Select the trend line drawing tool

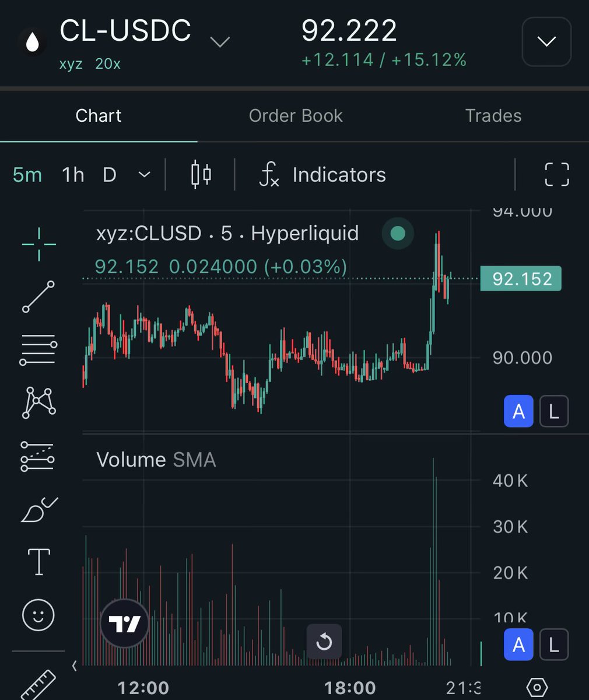pos(38,296)
